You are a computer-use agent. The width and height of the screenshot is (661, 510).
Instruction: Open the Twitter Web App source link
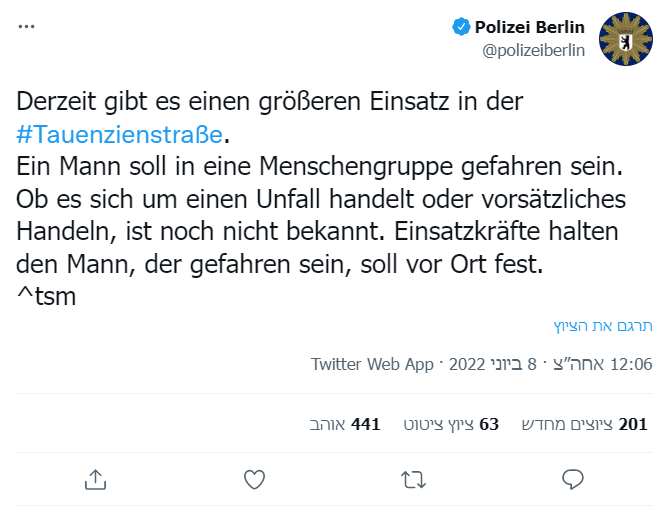point(372,364)
